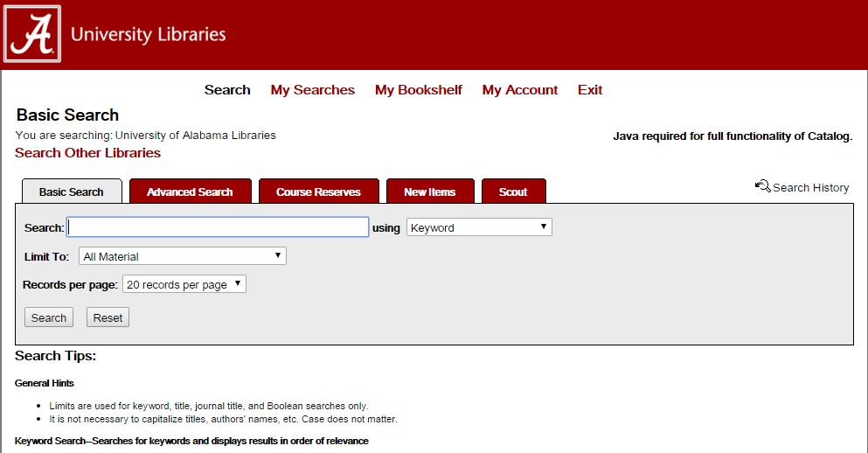Click the Reset button
The image size is (868, 453).
pos(108,317)
